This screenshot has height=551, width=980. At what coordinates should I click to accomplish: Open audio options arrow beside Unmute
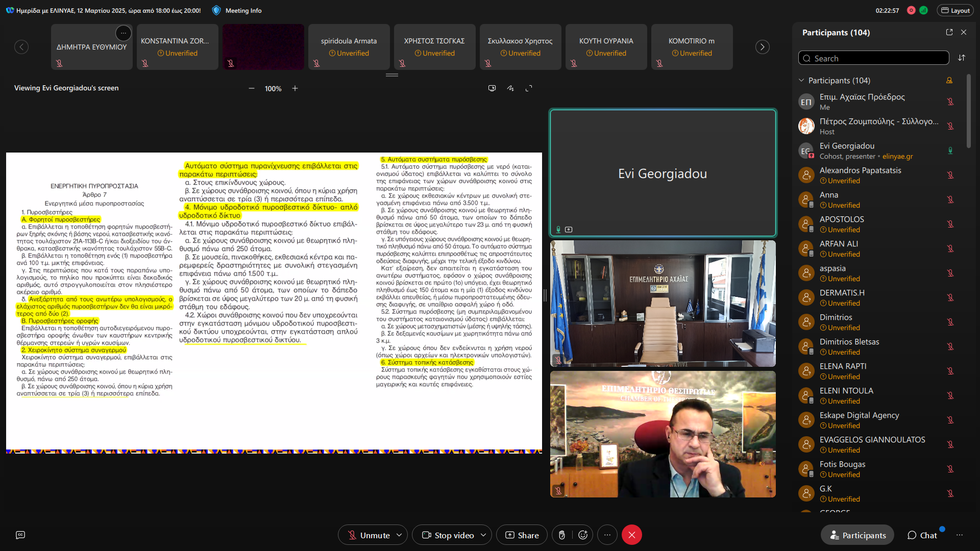[399, 535]
